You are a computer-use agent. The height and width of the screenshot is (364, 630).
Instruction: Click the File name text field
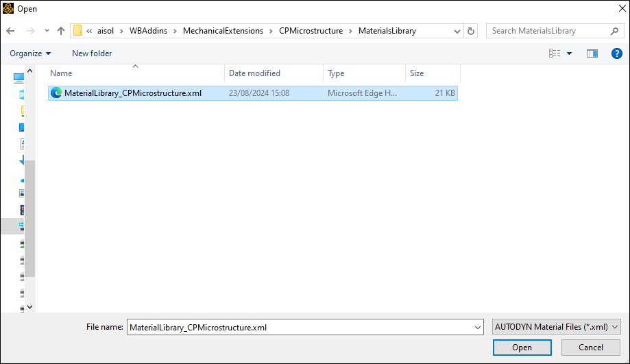(300, 328)
